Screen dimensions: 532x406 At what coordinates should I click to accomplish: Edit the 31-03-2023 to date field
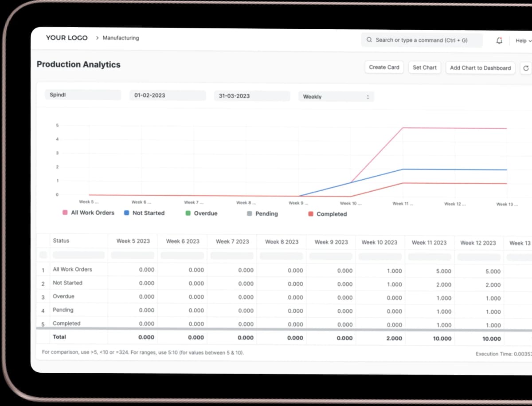click(x=252, y=96)
